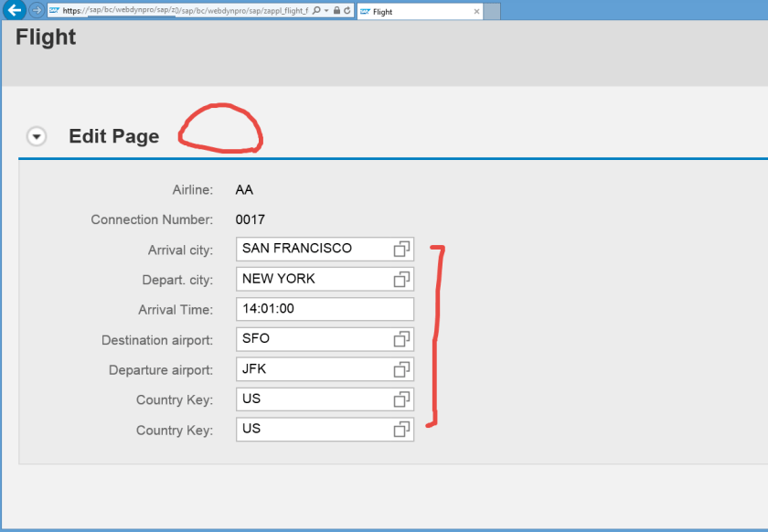Image resolution: width=768 pixels, height=532 pixels.
Task: Collapse the Edit Page panel
Action: tap(36, 136)
